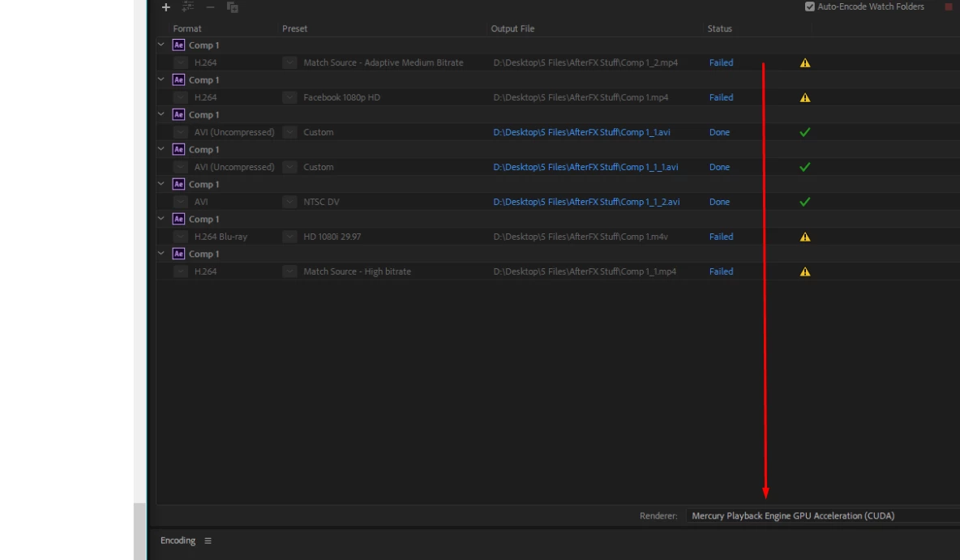Click output path Comp 1_2.mp4
Image resolution: width=960 pixels, height=560 pixels.
click(x=585, y=62)
